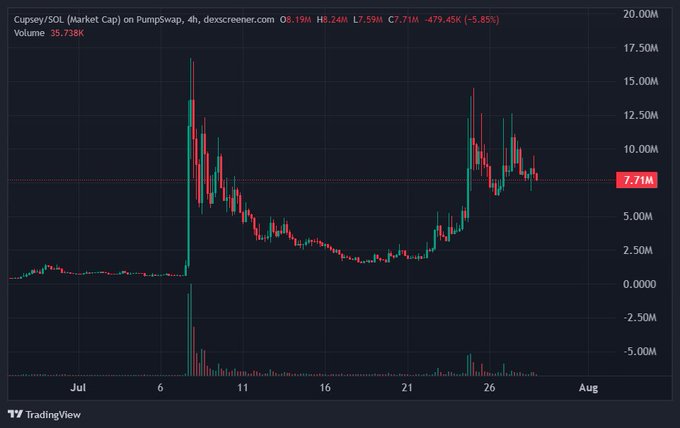Click the 26 date label on time axis
Screen dimensions: 680x428
point(489,387)
